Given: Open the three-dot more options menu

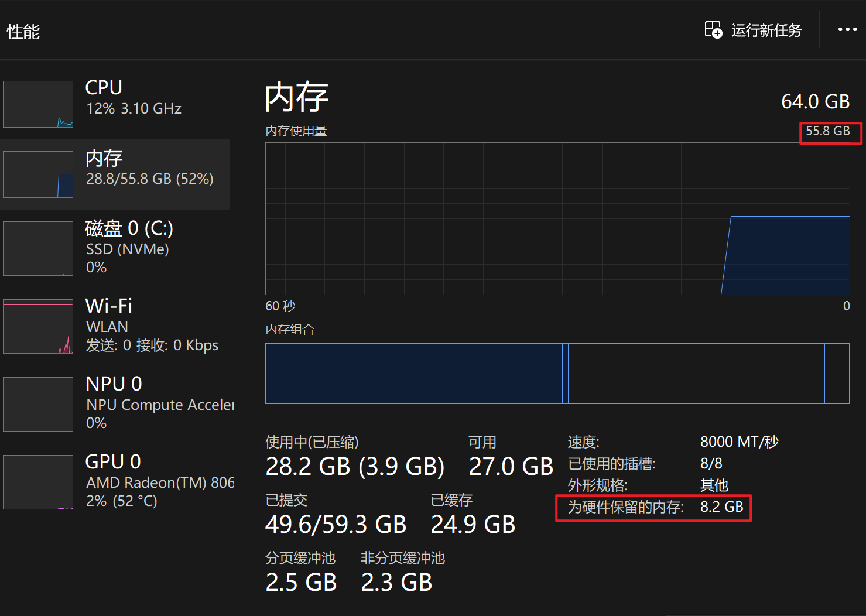Looking at the screenshot, I should tap(847, 29).
